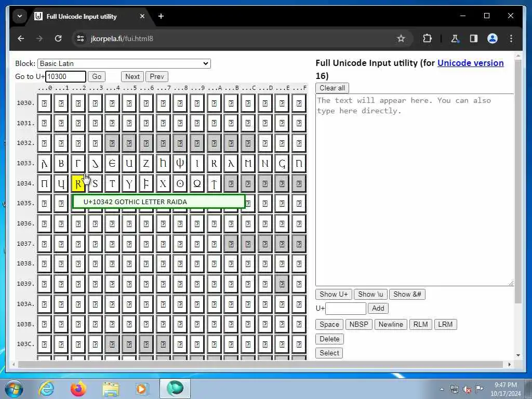Click the Go to U+ input field
This screenshot has width=532, height=399.
(x=66, y=77)
